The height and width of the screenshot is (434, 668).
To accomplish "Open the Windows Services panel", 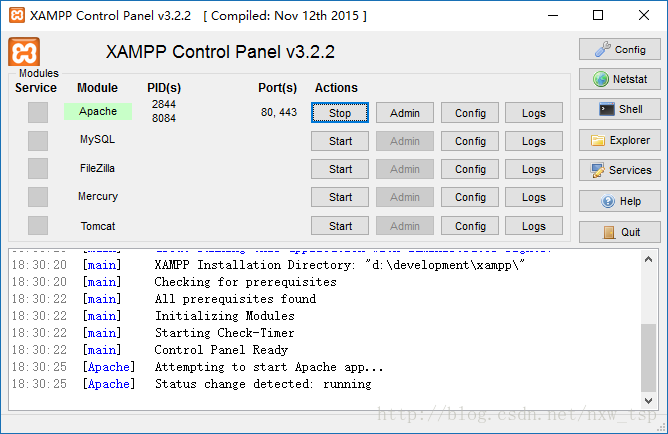I will click(x=619, y=170).
